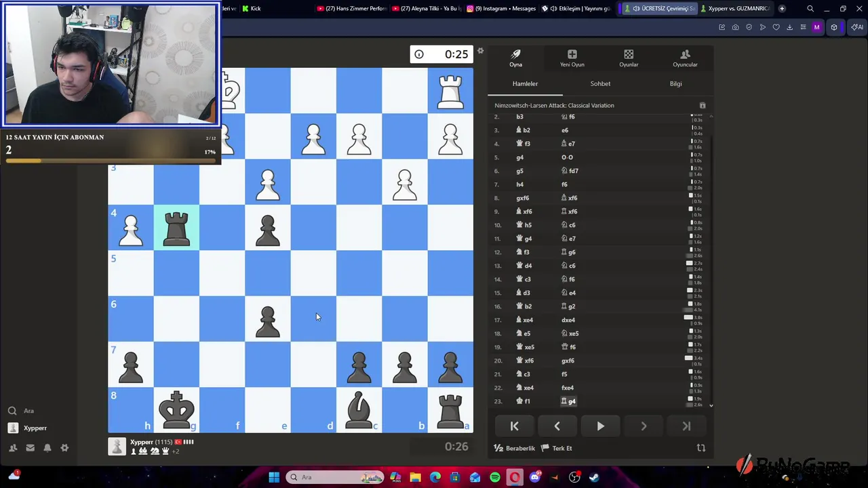This screenshot has height=488, width=868.
Task: Select the black bishop on c8
Action: click(x=359, y=409)
